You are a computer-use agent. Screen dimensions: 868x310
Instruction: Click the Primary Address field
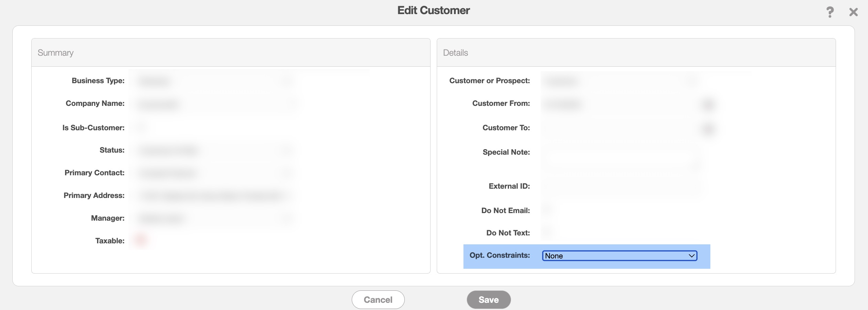213,196
